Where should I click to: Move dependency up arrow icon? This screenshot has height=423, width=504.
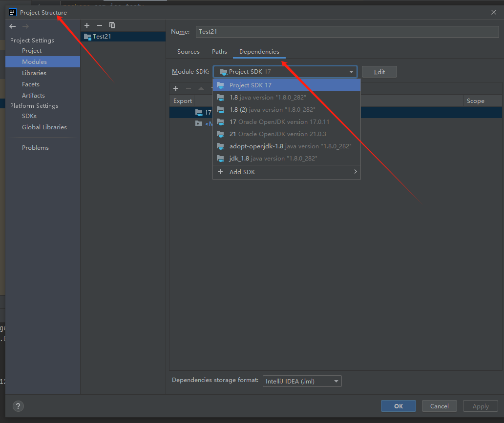coord(201,88)
